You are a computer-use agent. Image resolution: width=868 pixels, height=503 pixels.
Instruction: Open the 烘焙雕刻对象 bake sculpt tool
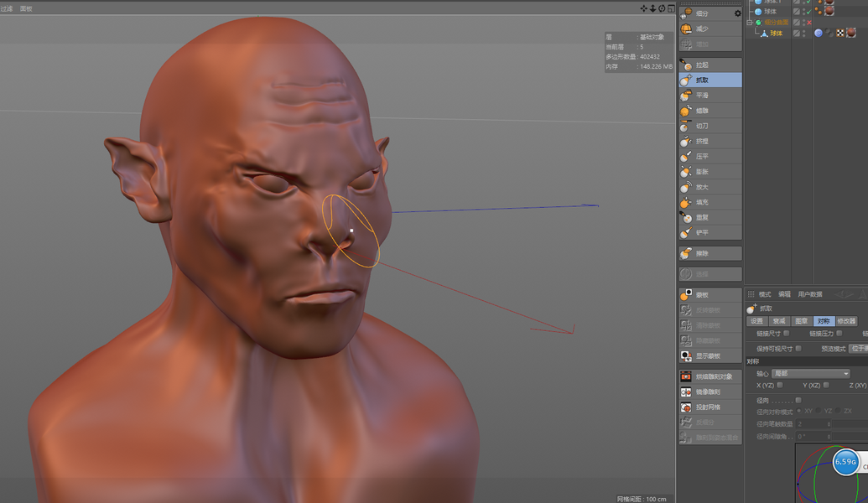[x=710, y=377]
